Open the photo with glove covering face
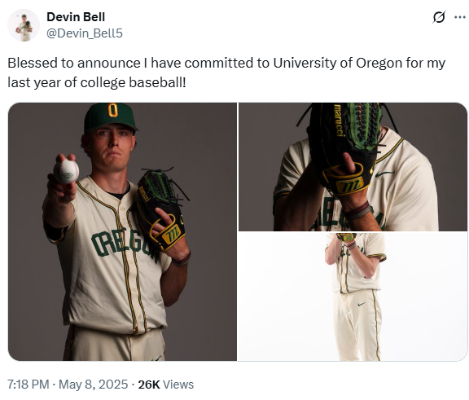 (353, 167)
